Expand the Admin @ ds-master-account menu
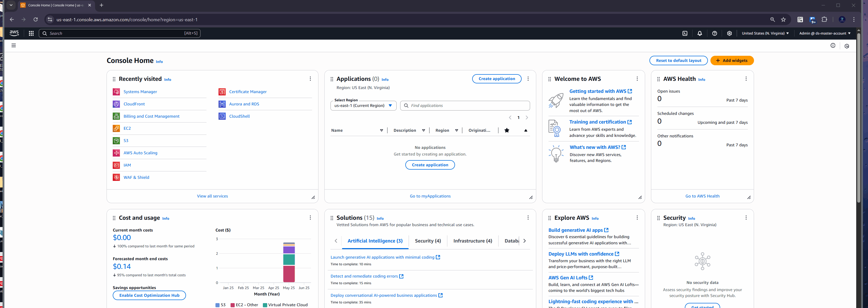This screenshot has width=868, height=308. point(824,33)
